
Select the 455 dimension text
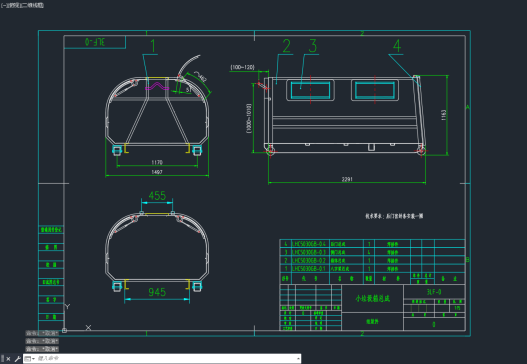[157, 196]
